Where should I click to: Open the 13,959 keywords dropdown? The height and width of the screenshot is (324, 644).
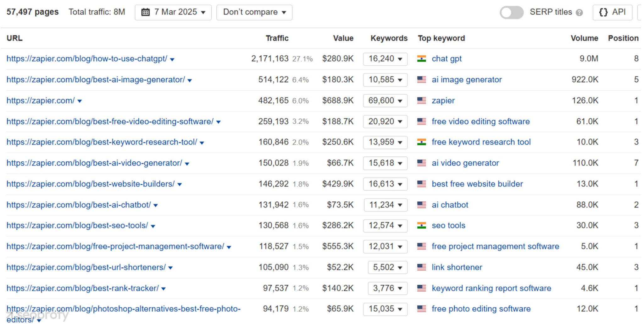385,142
